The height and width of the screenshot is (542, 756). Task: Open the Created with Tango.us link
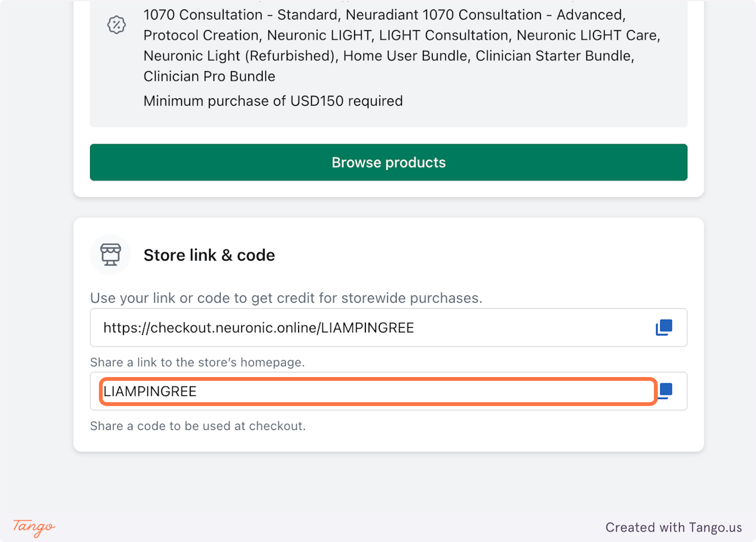click(x=673, y=528)
